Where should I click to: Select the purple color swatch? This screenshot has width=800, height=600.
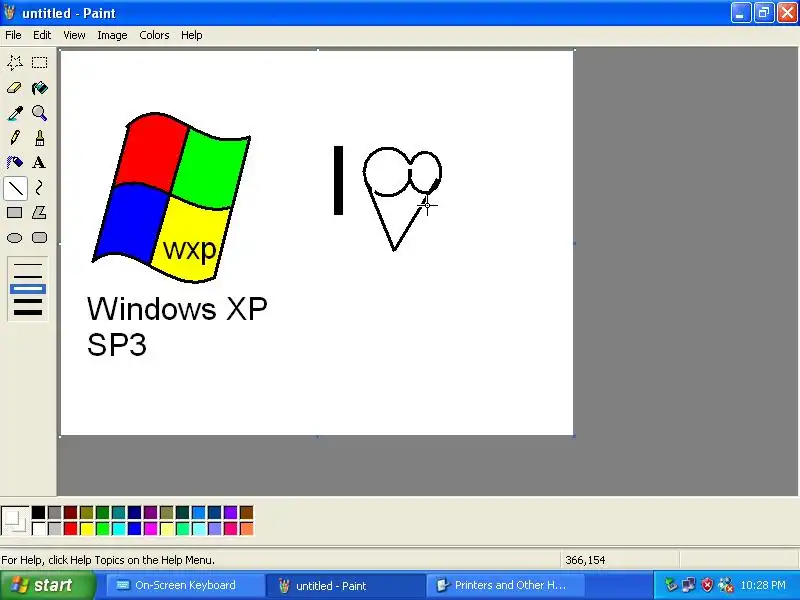click(x=151, y=512)
